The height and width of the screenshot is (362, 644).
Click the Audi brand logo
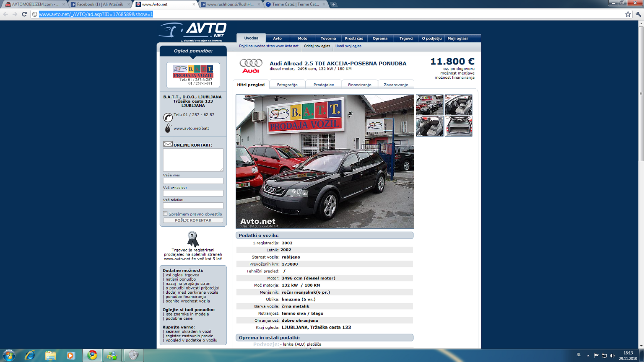[251, 66]
